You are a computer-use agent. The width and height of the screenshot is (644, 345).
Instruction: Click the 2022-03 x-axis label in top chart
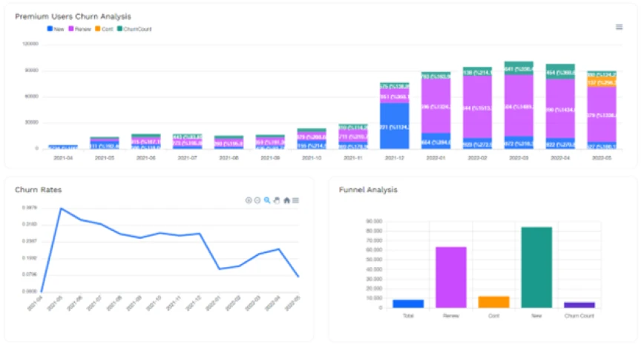519,158
